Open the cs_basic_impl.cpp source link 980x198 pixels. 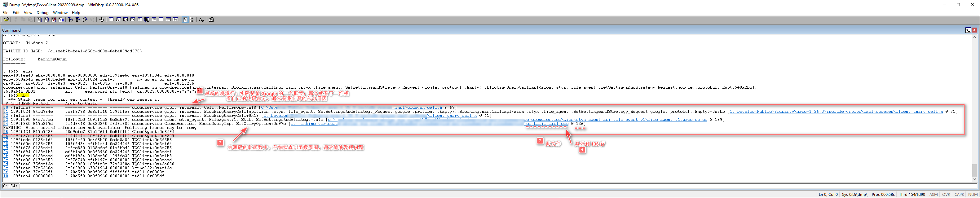pyautogui.click(x=430, y=124)
